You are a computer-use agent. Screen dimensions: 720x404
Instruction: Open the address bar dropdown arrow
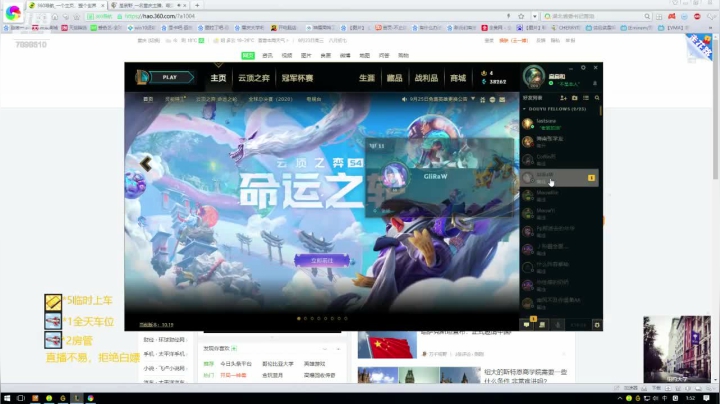[x=534, y=16]
